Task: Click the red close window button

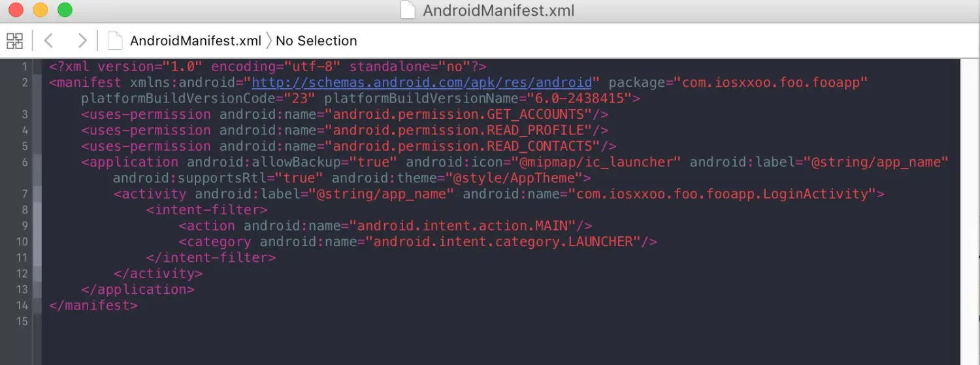Action: point(16,10)
